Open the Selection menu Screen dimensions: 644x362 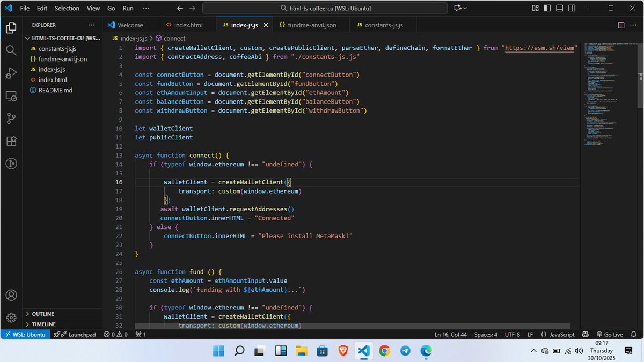67,8
